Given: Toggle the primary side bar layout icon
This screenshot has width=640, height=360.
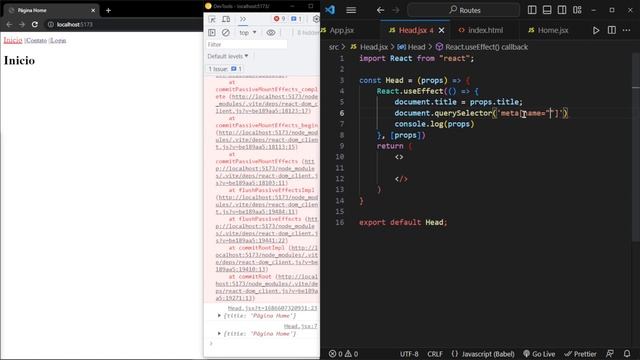Looking at the screenshot, I should click(x=532, y=10).
